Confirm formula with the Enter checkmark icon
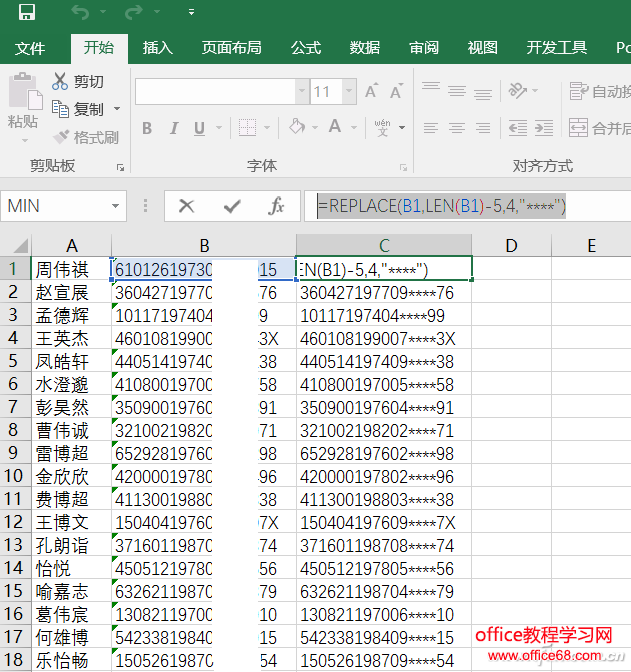The width and height of the screenshot is (631, 672). [232, 206]
